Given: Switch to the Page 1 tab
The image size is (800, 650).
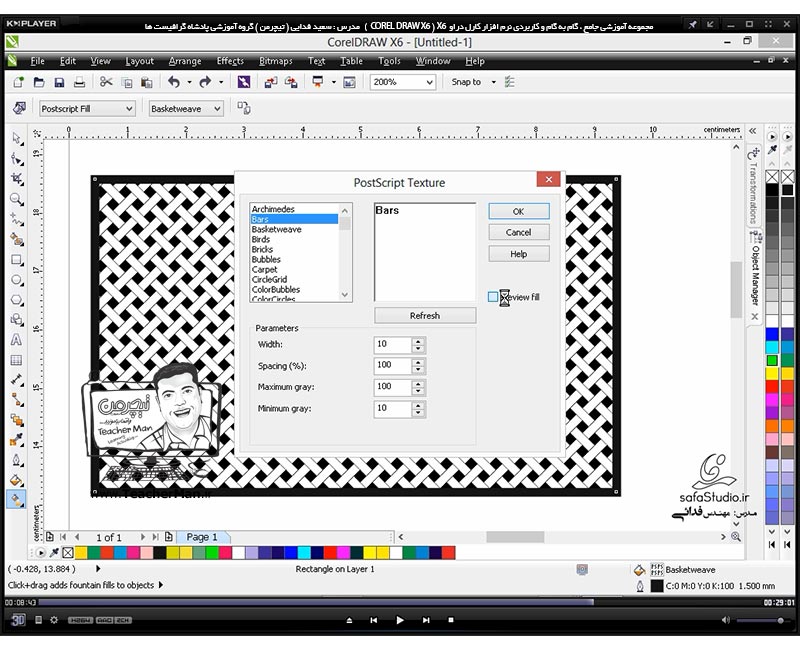Looking at the screenshot, I should pyautogui.click(x=202, y=537).
